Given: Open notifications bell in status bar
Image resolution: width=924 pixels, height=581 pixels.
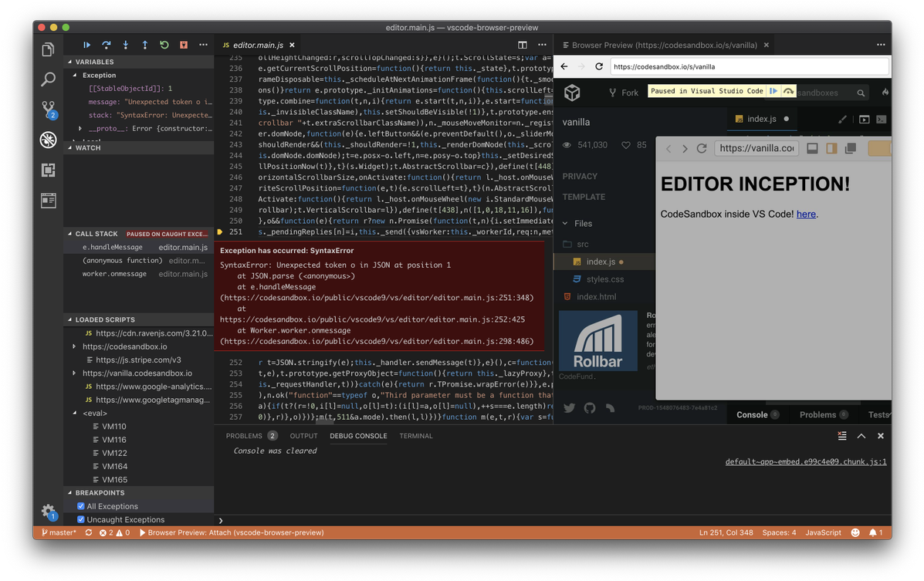Looking at the screenshot, I should pos(875,532).
